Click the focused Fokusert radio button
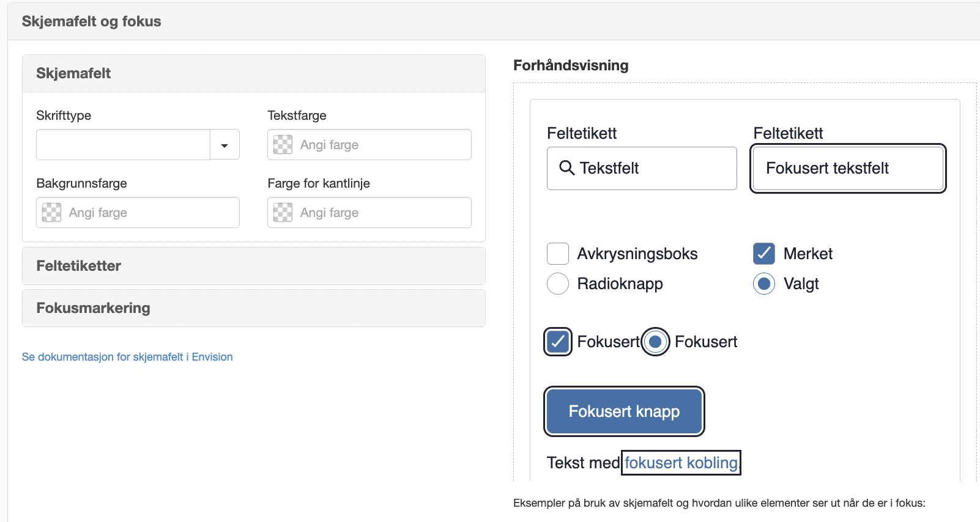 click(655, 342)
